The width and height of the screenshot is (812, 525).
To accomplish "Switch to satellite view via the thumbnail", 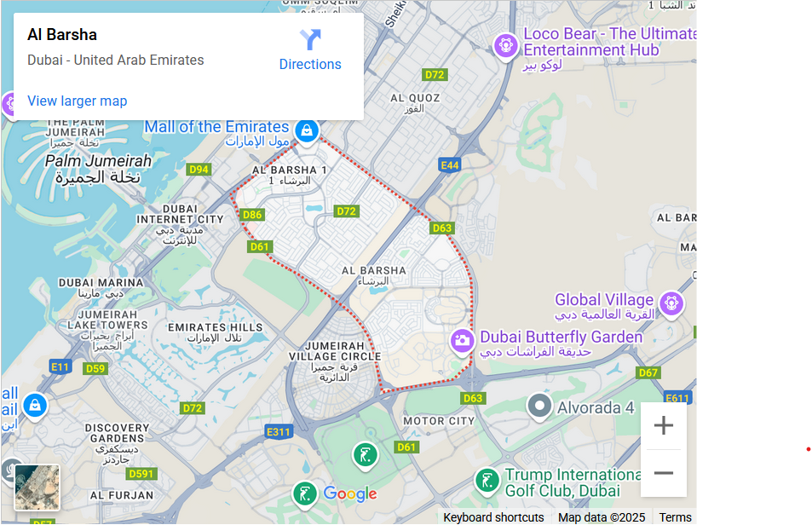I will [36, 487].
